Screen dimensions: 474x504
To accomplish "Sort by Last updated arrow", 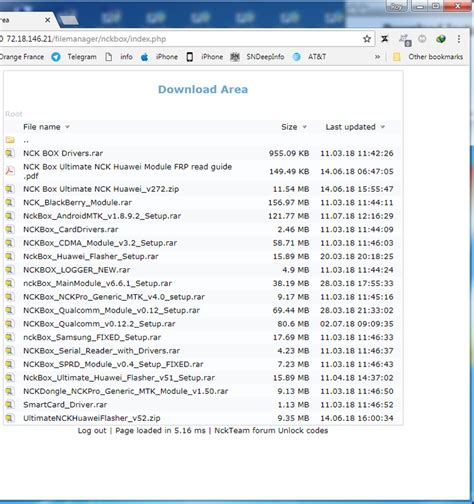I will point(383,127).
